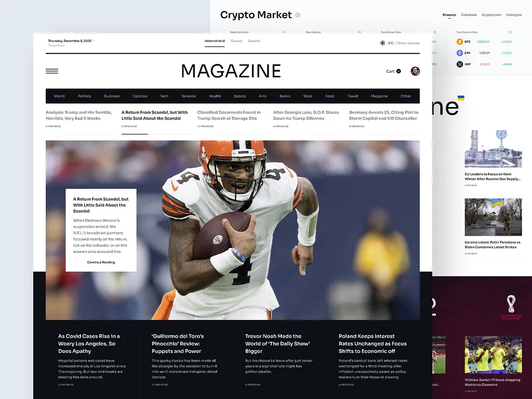
Task: Click the snowflake weather icon
Action: 383,43
